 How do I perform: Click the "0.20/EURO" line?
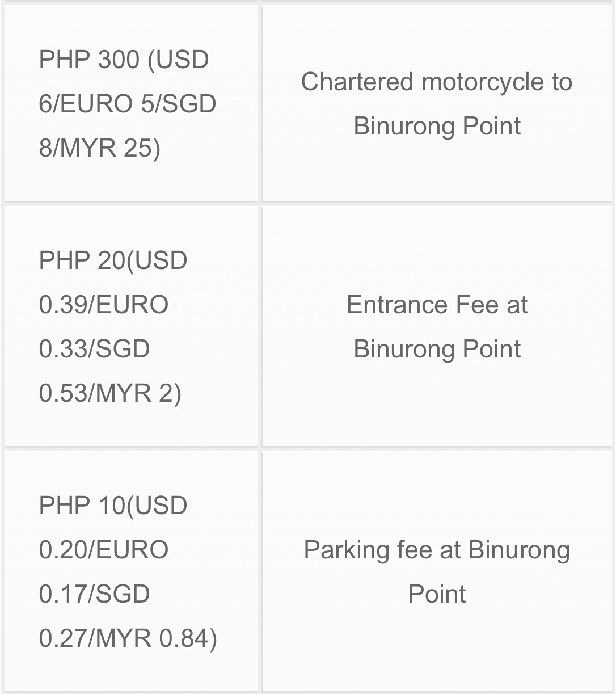[103, 550]
